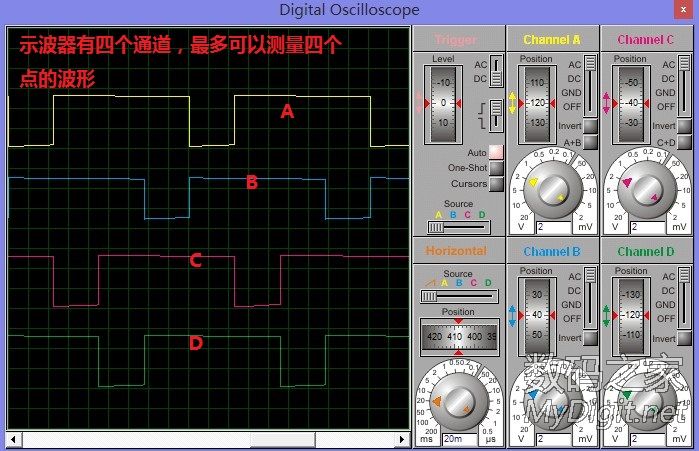Click the Channel C volts-per-division dial
699x451 pixels.
pyautogui.click(x=647, y=190)
